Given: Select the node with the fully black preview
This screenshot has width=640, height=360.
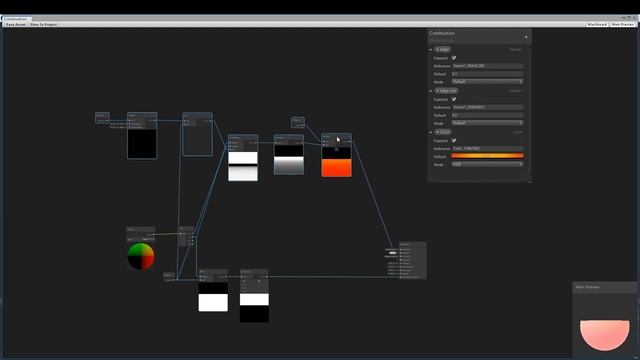Looking at the screenshot, I should coord(142,136).
